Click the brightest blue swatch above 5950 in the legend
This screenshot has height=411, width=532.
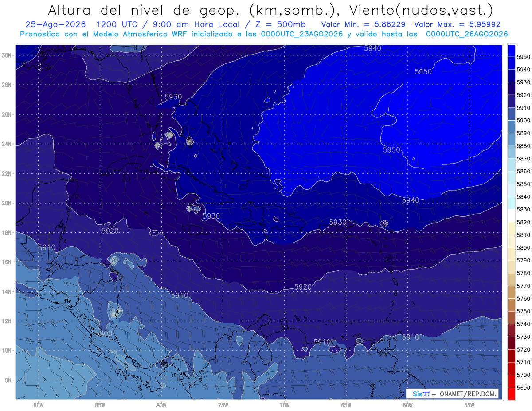511,50
